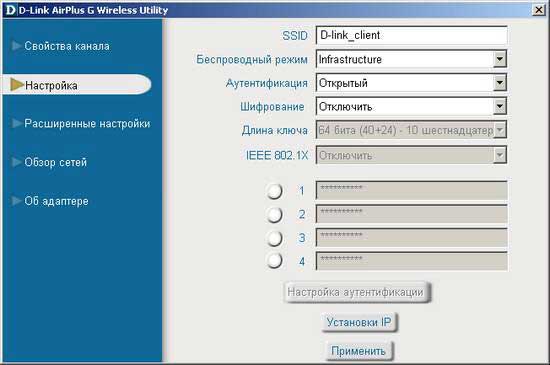Go to Обзор сетей section
550x365 pixels.
(55, 162)
